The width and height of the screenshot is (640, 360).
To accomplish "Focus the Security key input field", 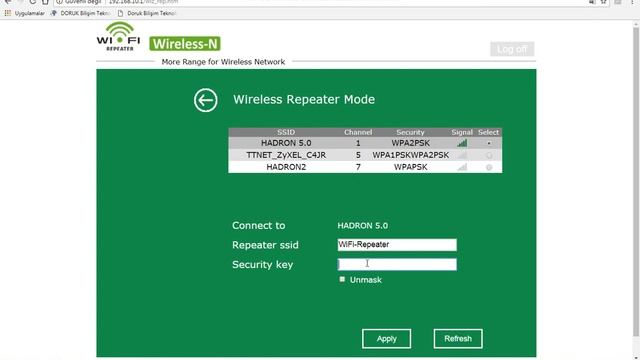I will (397, 264).
